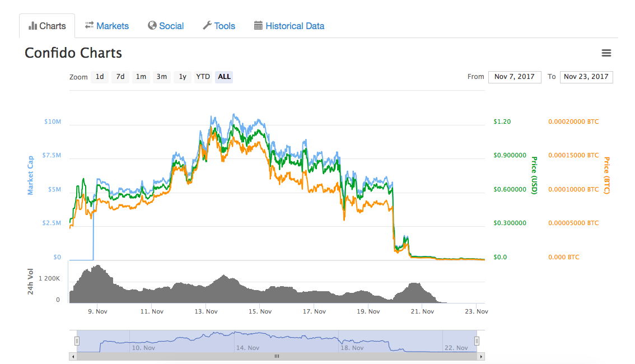Set zoom to 3m

pyautogui.click(x=162, y=77)
